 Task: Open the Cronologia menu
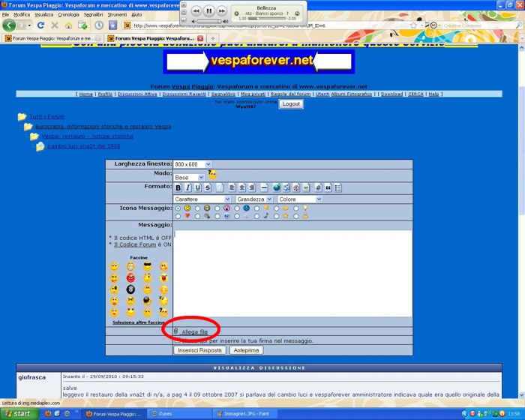(69, 15)
